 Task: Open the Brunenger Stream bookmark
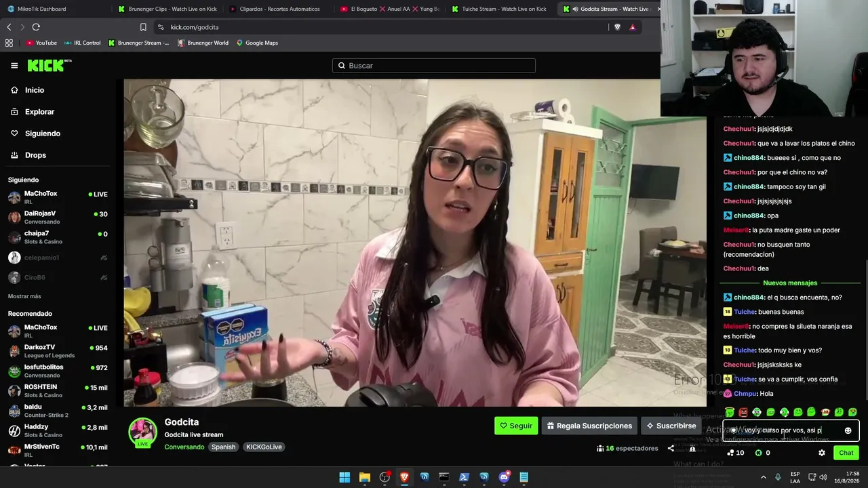139,43
